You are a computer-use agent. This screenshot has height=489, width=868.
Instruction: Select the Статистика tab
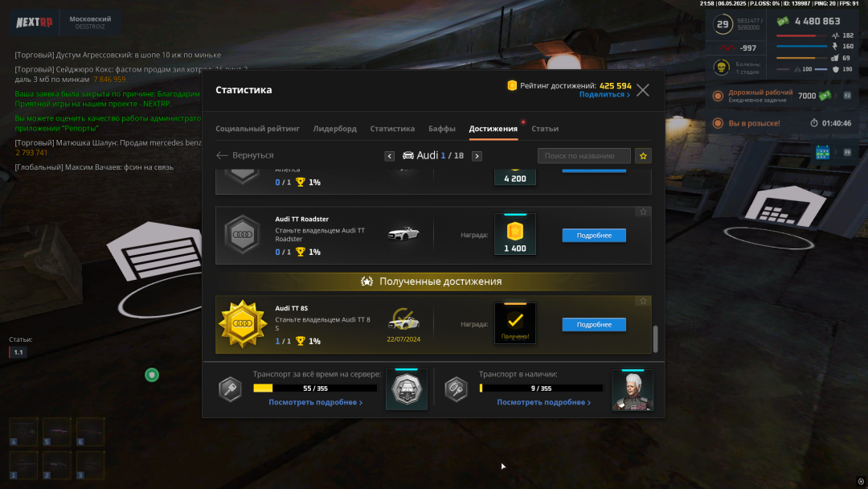[392, 129]
